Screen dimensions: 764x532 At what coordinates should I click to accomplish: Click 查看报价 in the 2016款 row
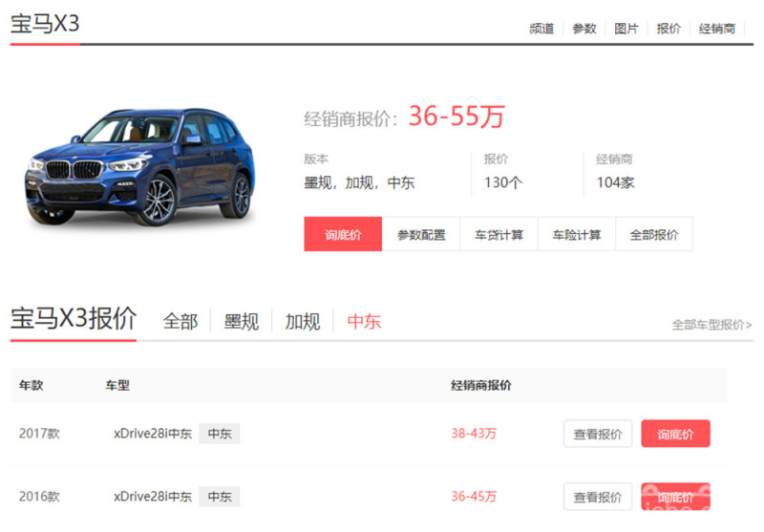tap(598, 497)
